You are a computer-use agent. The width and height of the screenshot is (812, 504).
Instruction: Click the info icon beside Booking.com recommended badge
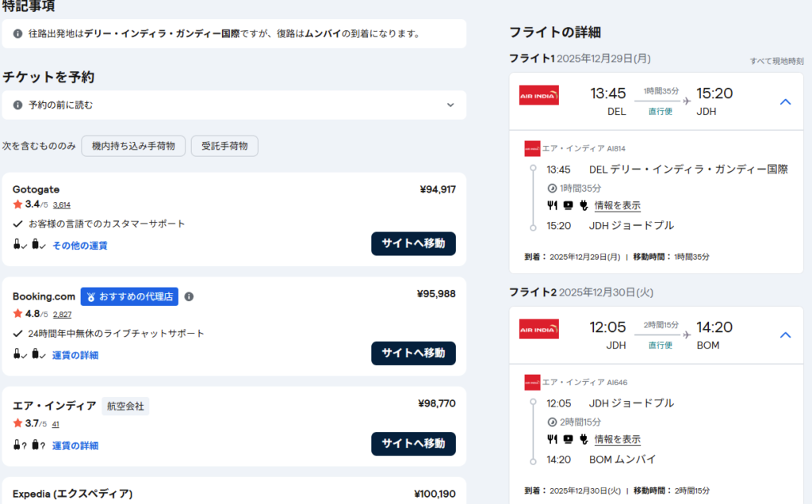tap(189, 297)
